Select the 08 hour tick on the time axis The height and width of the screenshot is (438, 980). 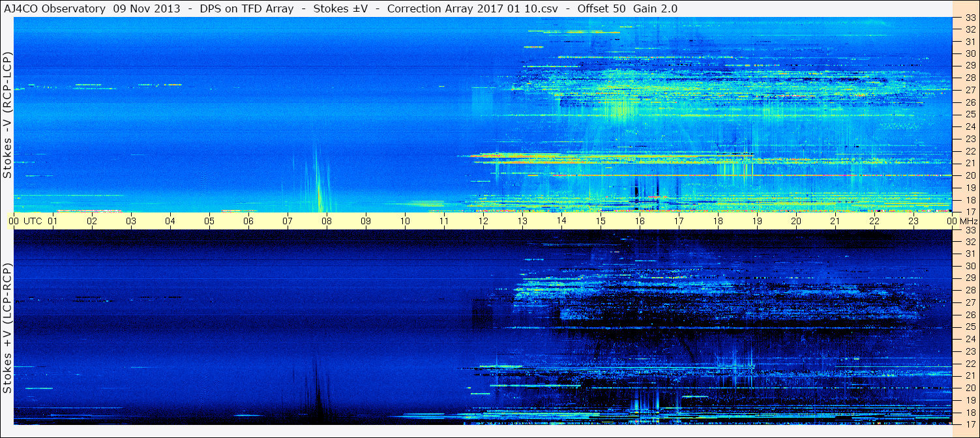coord(327,221)
